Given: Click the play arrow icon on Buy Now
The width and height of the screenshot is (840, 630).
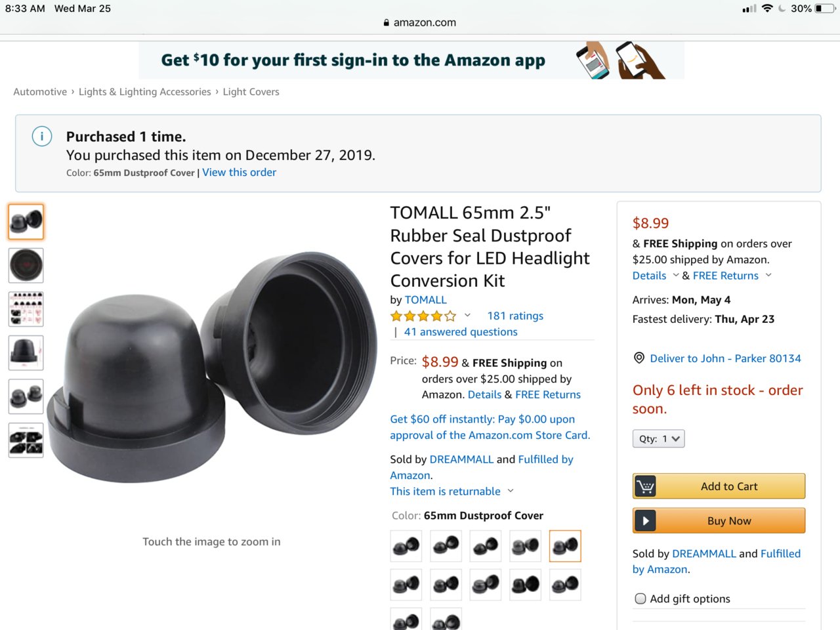Looking at the screenshot, I should pyautogui.click(x=645, y=520).
